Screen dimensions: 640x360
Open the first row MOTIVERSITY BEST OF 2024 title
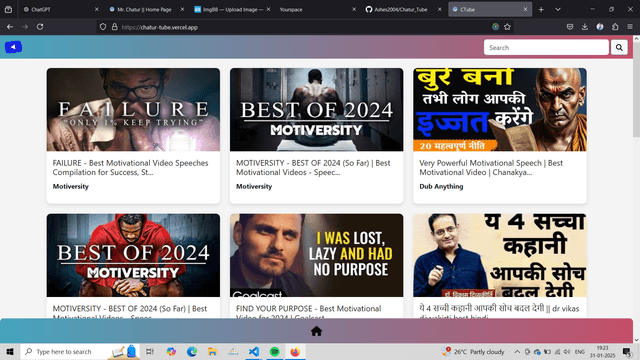(313, 167)
